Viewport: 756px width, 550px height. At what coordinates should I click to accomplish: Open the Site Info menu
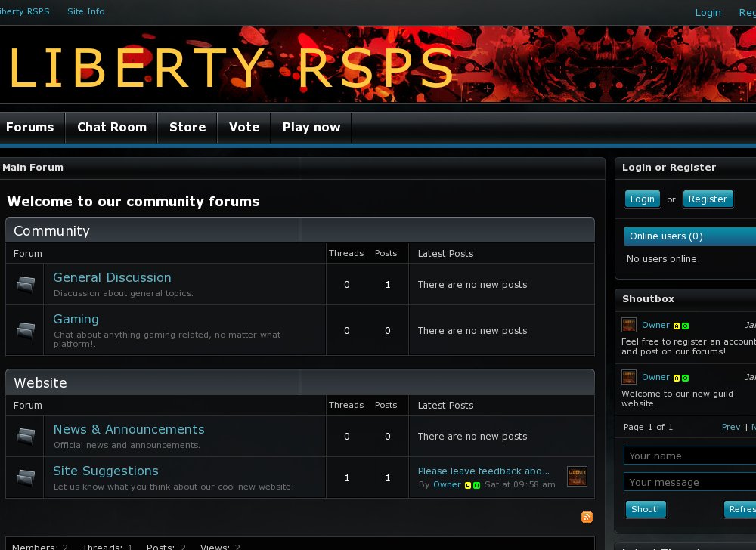pyautogui.click(x=85, y=11)
